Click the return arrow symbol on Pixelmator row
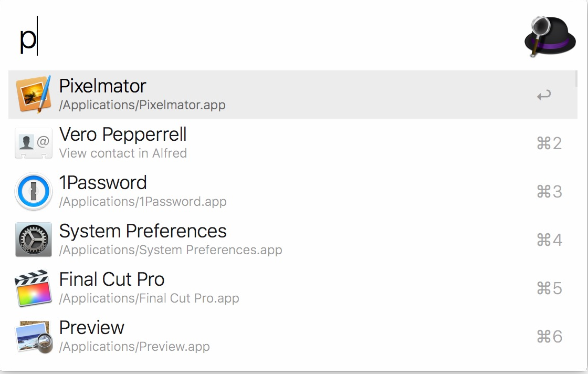 click(544, 96)
